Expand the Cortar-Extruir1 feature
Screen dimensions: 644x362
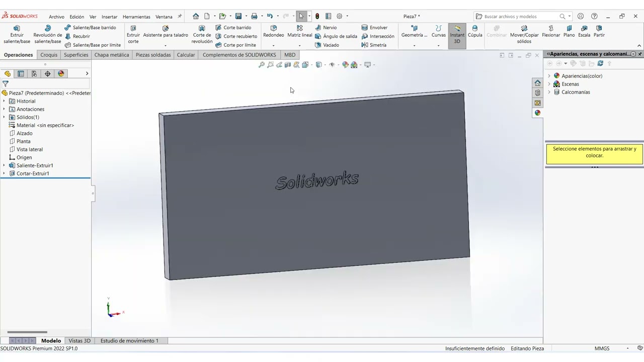tap(4, 173)
